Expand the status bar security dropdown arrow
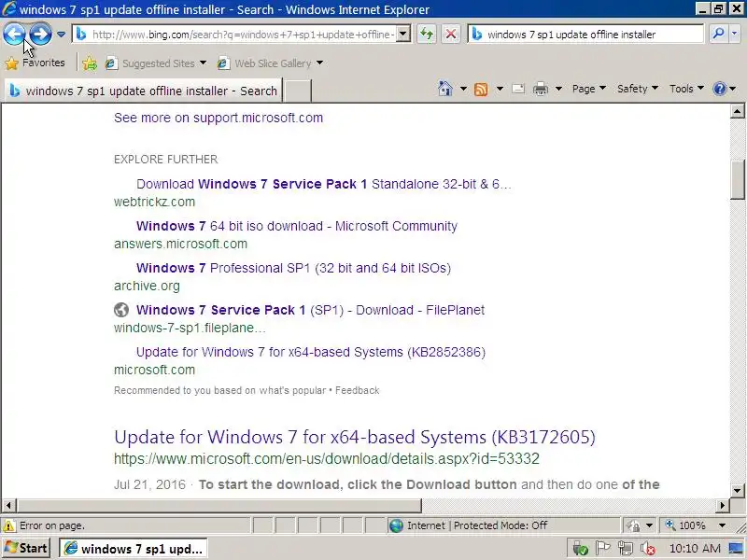 649,525
